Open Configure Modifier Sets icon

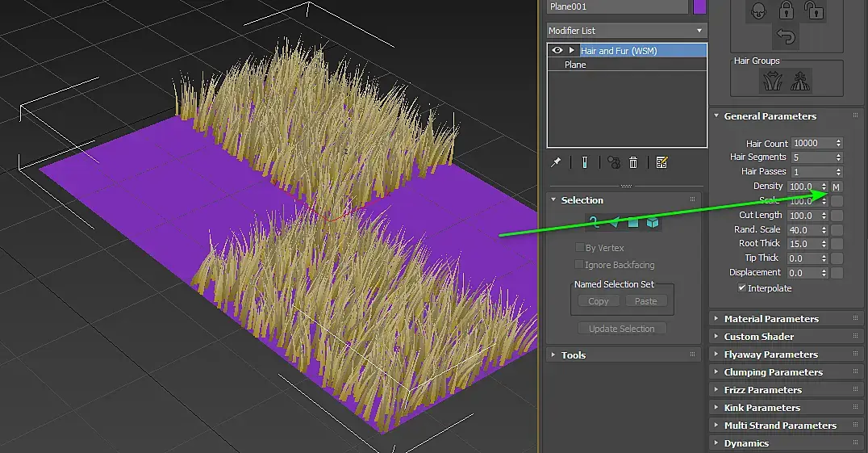click(x=661, y=162)
